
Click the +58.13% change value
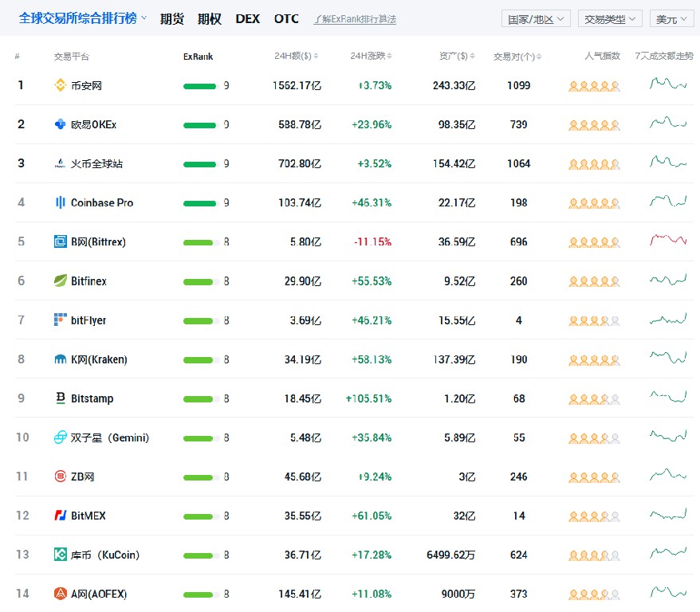tap(372, 359)
